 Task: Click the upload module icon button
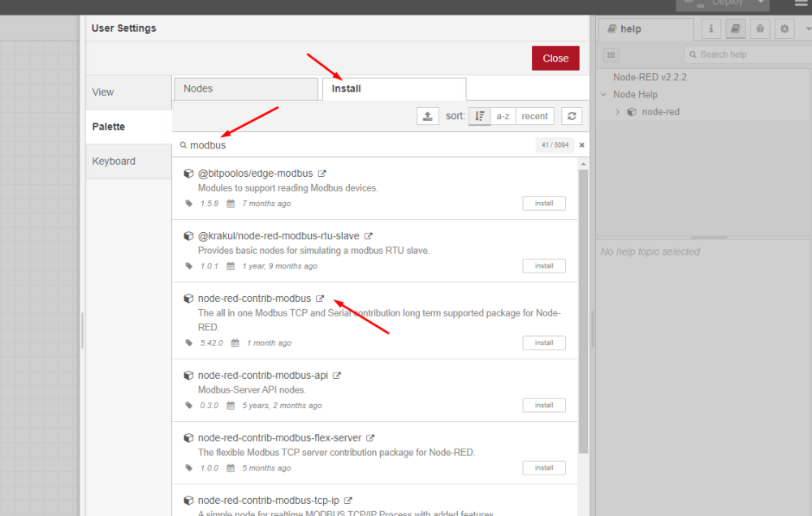(x=427, y=116)
